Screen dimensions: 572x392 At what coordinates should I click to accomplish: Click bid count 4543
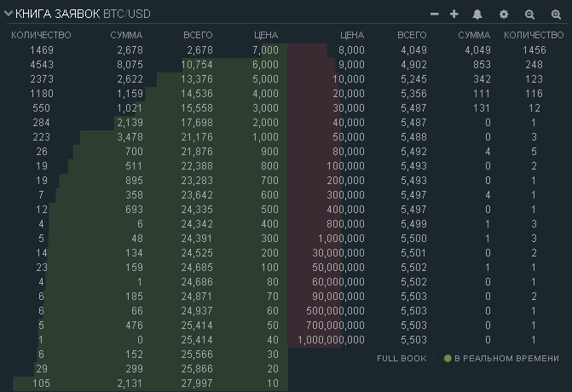click(42, 65)
